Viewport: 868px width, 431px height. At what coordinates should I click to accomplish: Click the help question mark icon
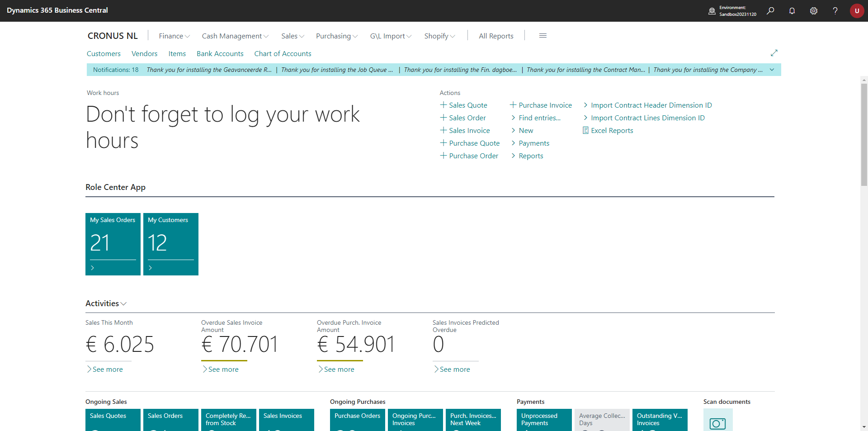(835, 11)
